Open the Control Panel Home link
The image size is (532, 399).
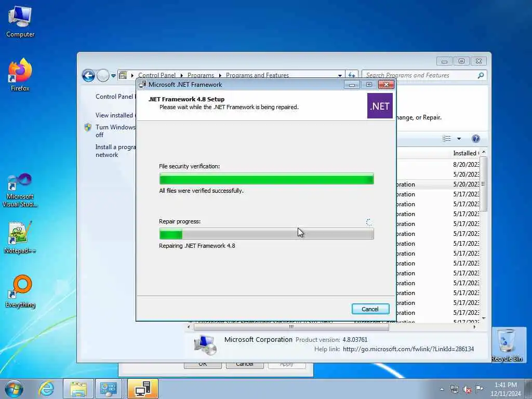(x=115, y=96)
